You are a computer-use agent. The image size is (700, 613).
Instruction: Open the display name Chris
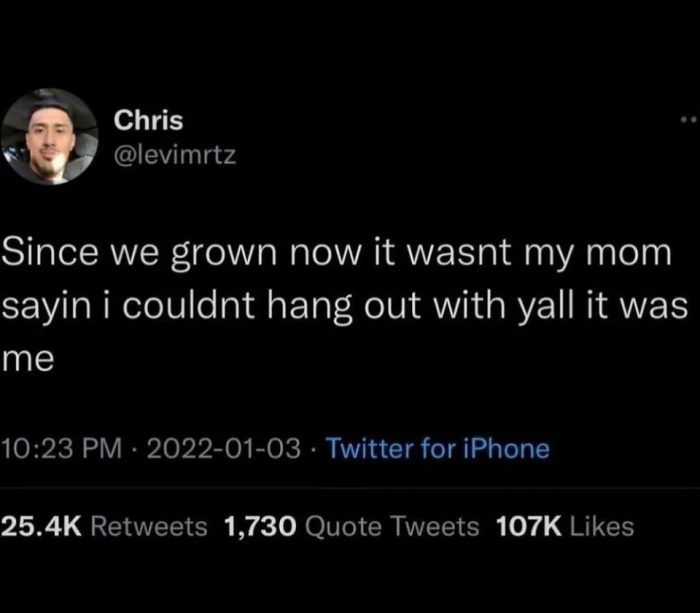(x=148, y=121)
